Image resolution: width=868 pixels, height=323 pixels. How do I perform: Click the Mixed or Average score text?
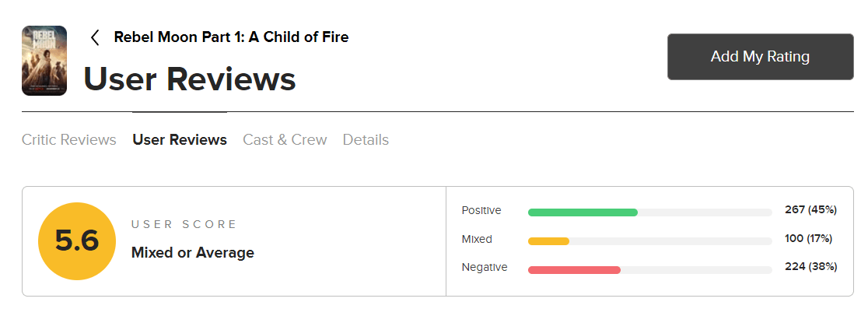193,253
